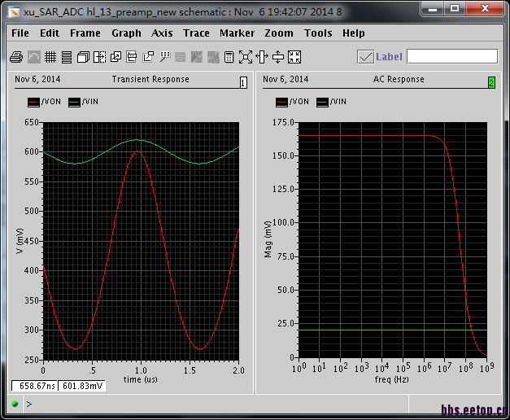This screenshot has width=510, height=420.
Task: Click the 601.83mV cursor readout
Action: (82, 386)
